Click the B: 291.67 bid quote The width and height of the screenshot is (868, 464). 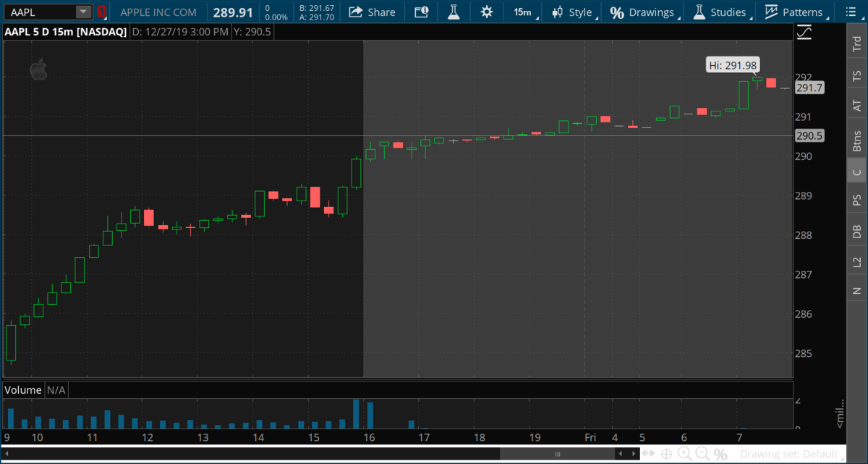(x=317, y=7)
